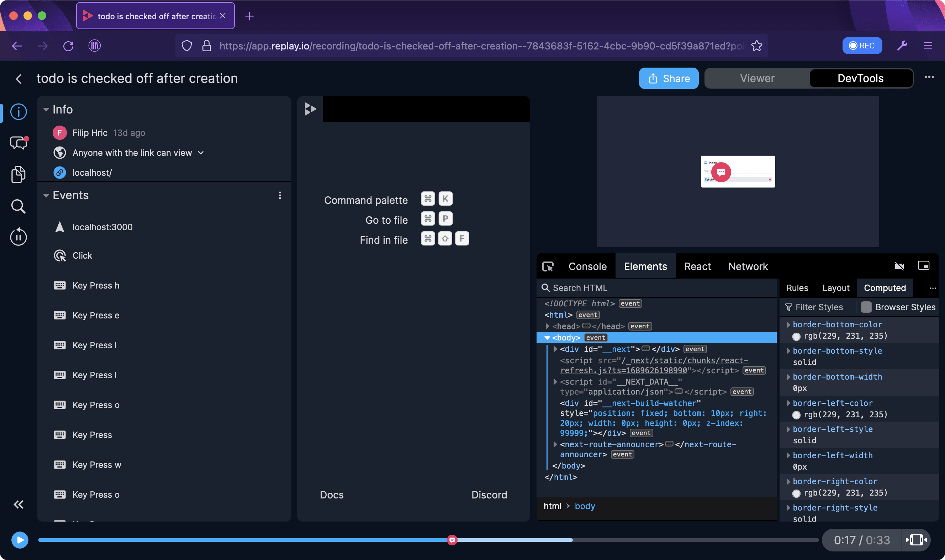Screen dimensions: 945x560
Task: Open the Rules styles tab
Action: (797, 288)
